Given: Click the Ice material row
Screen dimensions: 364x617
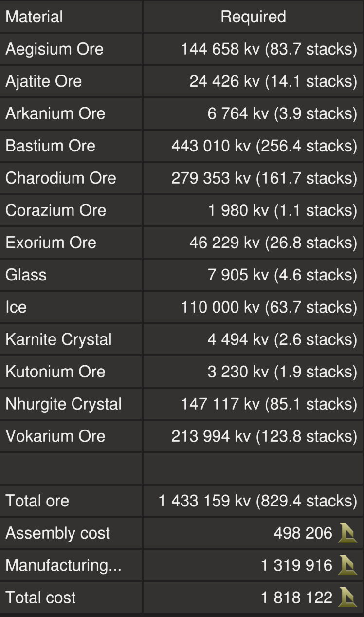Looking at the screenshot, I should tap(16, 307).
